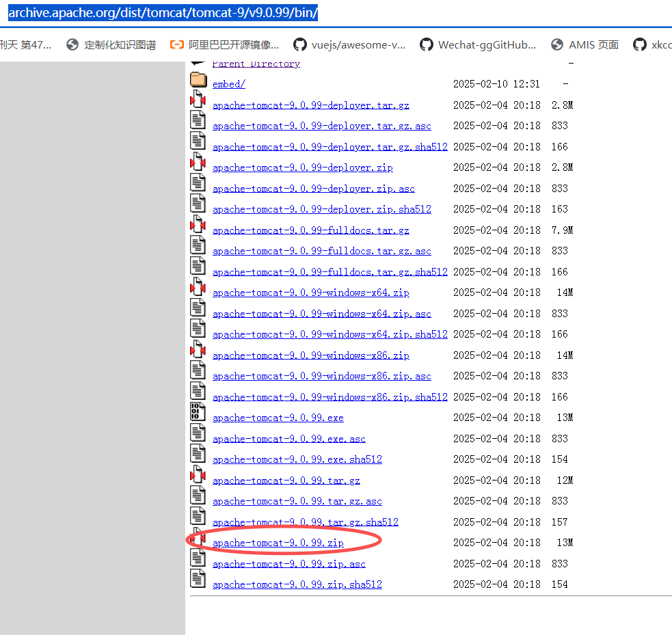Open apache-tomcat-9.0.99.tar.gz.sha512
The image size is (672, 635).
[306, 522]
